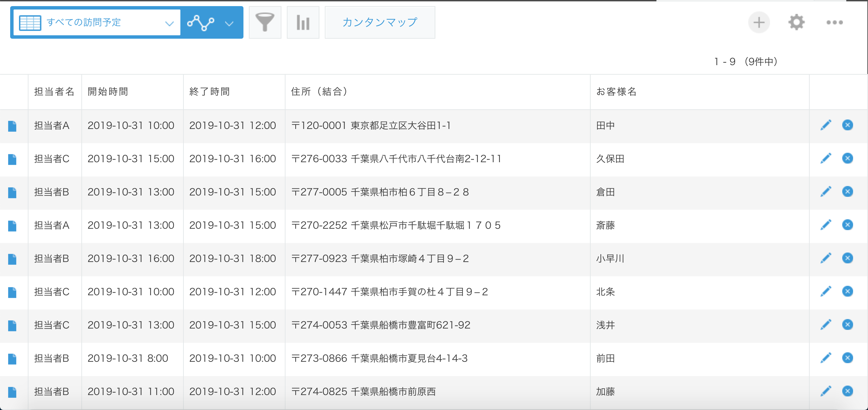Select address 〒276-0033 千葉県八千代市八千代台南2-12-11

(x=396, y=159)
